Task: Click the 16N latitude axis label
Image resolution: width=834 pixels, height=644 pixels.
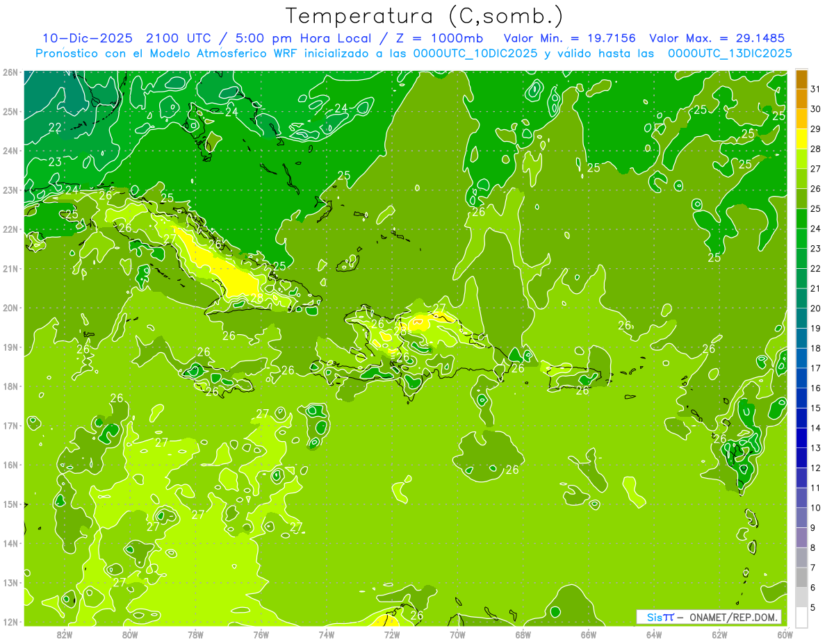Action: [x=10, y=465]
